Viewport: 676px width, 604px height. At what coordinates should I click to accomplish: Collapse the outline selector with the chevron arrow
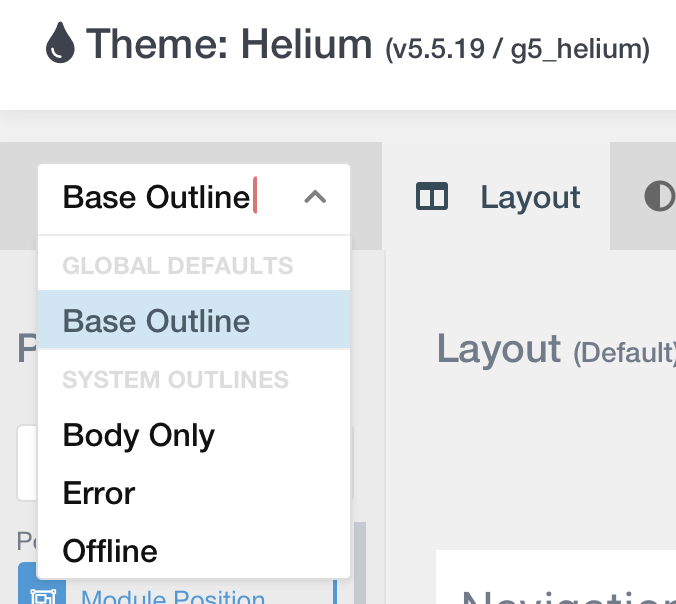(315, 197)
